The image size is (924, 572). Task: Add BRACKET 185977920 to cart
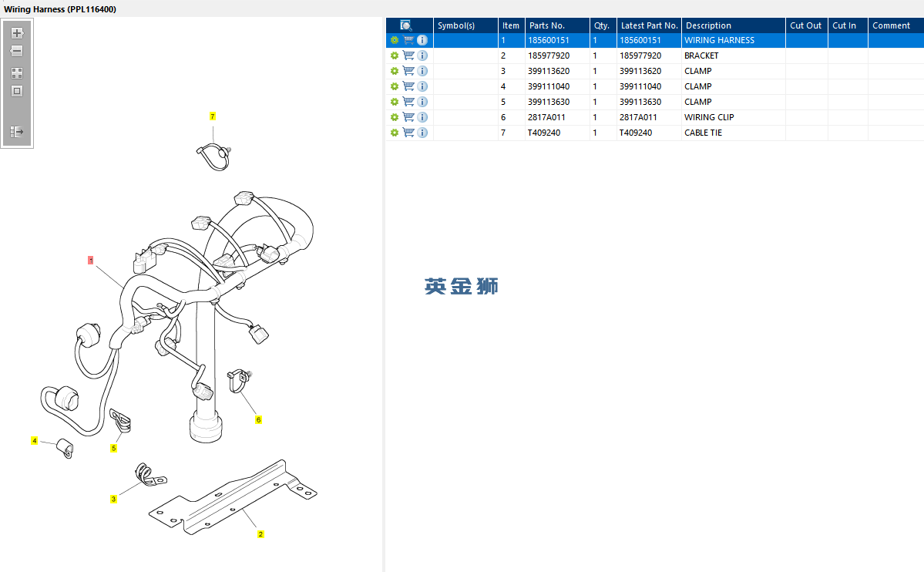(x=408, y=56)
